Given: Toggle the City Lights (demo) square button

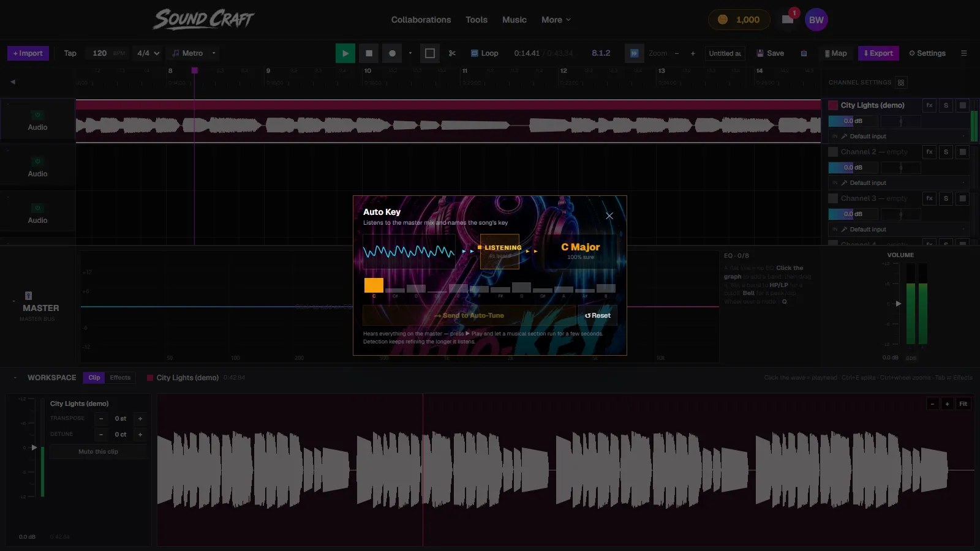Looking at the screenshot, I should tap(962, 105).
